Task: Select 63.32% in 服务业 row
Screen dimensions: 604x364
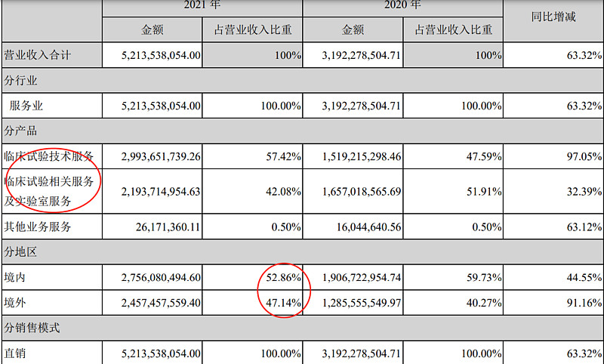Action: (x=584, y=106)
